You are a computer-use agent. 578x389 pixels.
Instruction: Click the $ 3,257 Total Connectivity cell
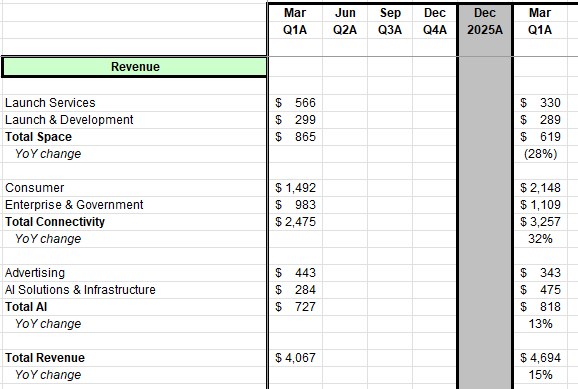pyautogui.click(x=540, y=222)
